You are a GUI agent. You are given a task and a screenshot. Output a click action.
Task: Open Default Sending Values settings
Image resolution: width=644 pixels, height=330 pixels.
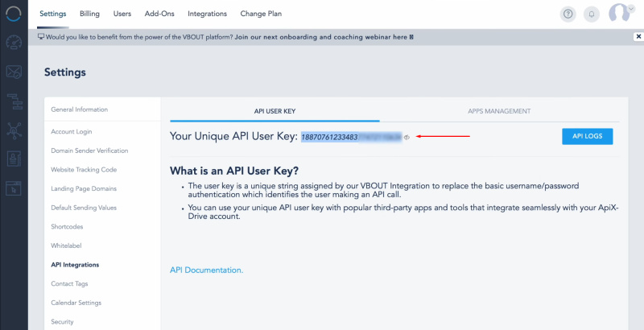pyautogui.click(x=84, y=208)
